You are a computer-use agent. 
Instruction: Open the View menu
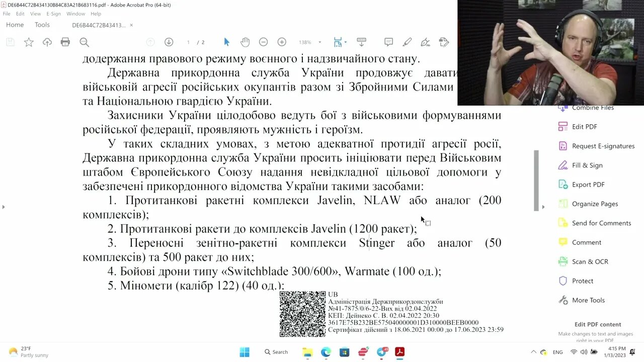click(35, 14)
